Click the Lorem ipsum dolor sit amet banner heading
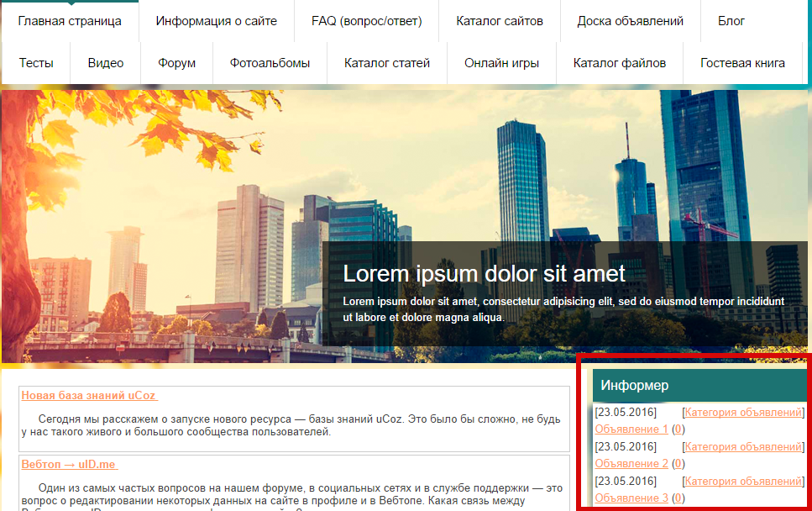Viewport: 812px width, 511px height. pyautogui.click(x=484, y=274)
